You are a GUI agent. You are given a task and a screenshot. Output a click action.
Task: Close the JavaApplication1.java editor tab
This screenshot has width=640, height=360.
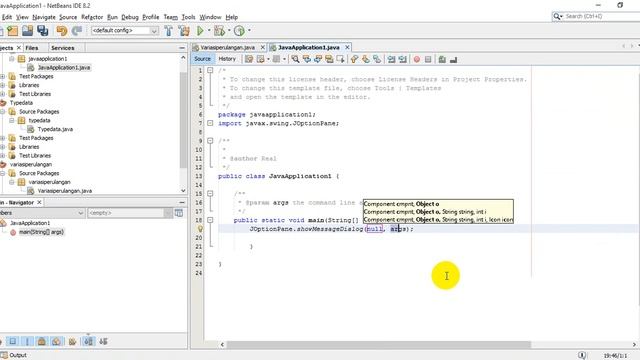tap(347, 47)
